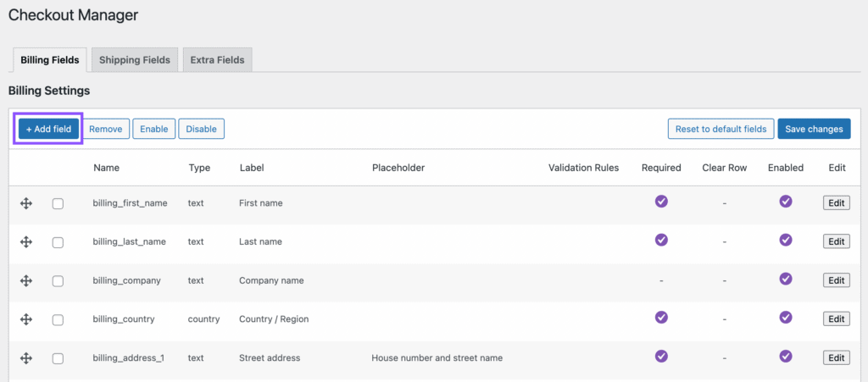This screenshot has height=382, width=868.
Task: Edit the billing_last_name field
Action: tap(837, 241)
